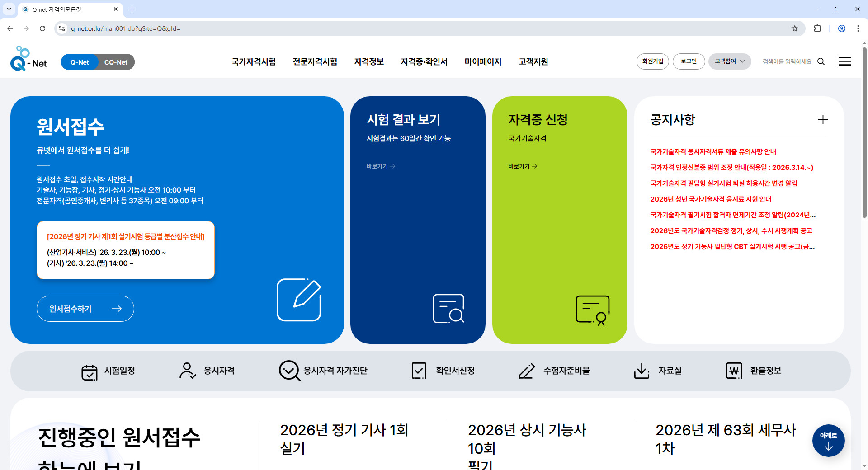Click the search magnifier icon

[x=821, y=61]
